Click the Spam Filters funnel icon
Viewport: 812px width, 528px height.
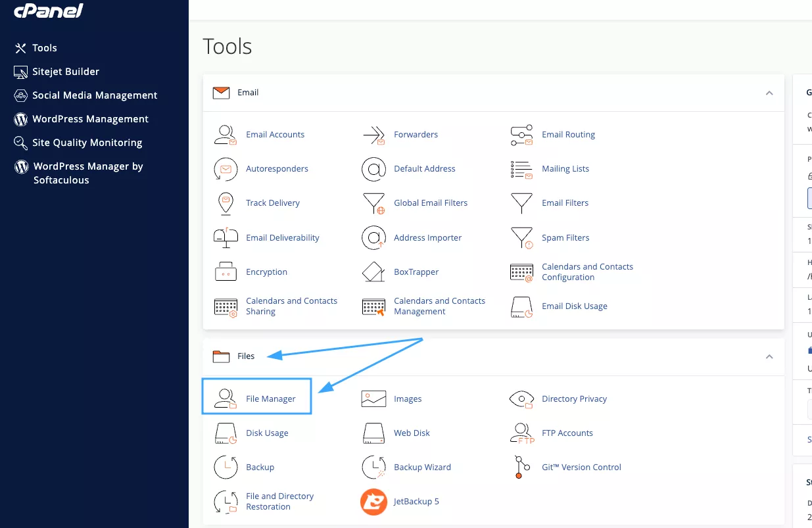(x=521, y=238)
